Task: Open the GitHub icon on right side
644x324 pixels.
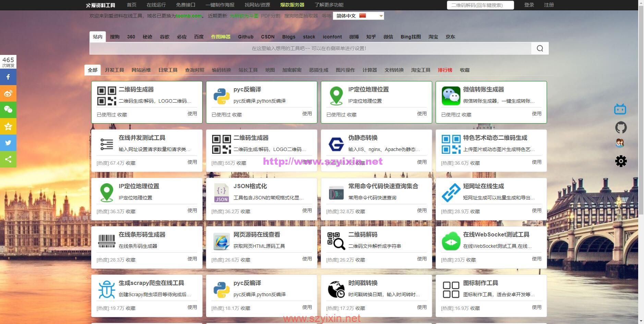Action: click(x=621, y=127)
